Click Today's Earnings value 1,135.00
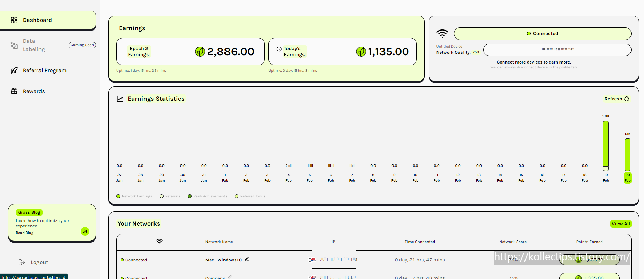 point(388,52)
